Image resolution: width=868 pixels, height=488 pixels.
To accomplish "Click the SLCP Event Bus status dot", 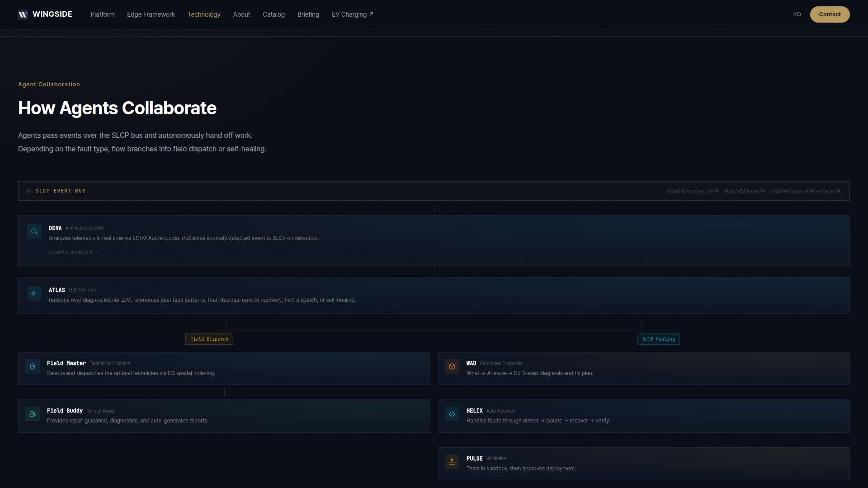I will (29, 191).
